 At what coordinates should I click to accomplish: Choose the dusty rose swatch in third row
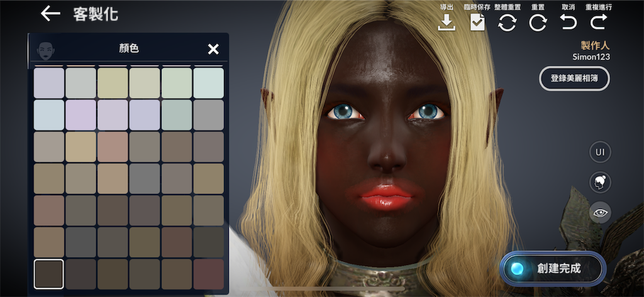pyautogui.click(x=113, y=146)
